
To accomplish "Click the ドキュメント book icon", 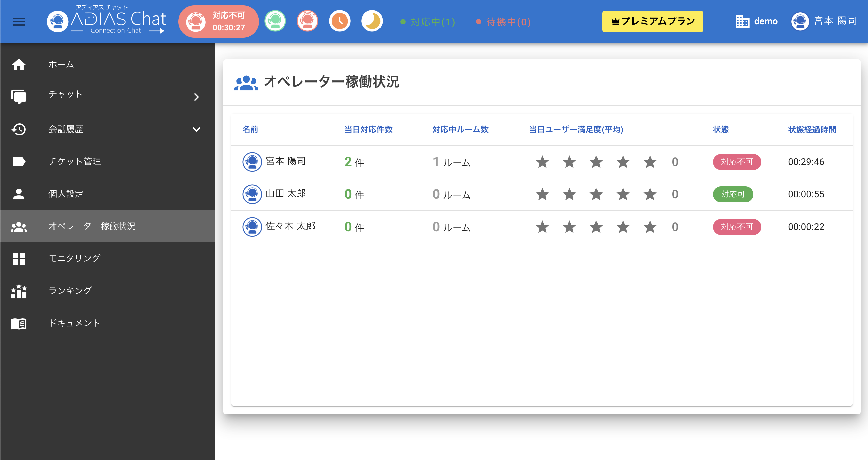I will pyautogui.click(x=19, y=323).
